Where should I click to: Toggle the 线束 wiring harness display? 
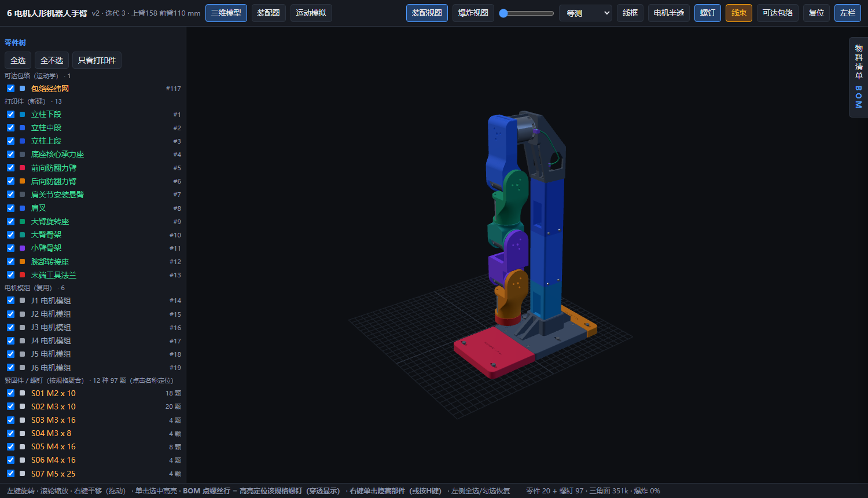739,13
